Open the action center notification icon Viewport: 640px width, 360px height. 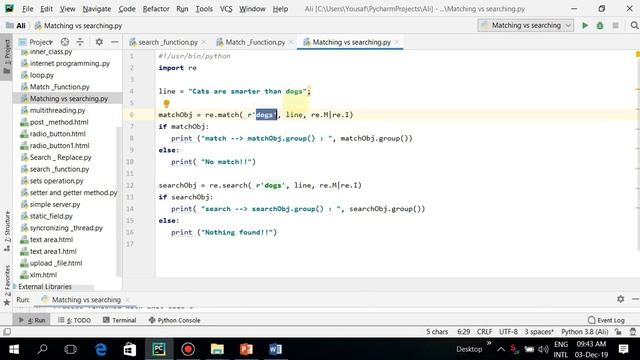point(623,349)
